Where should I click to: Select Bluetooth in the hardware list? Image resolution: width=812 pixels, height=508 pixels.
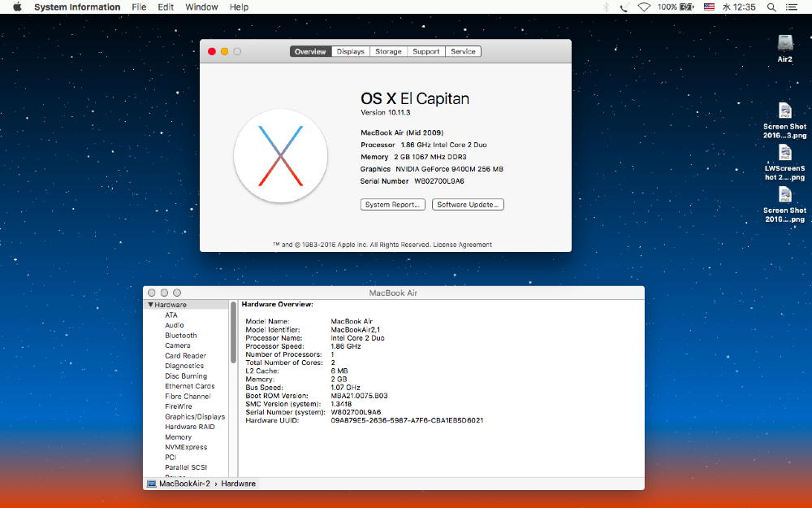180,336
